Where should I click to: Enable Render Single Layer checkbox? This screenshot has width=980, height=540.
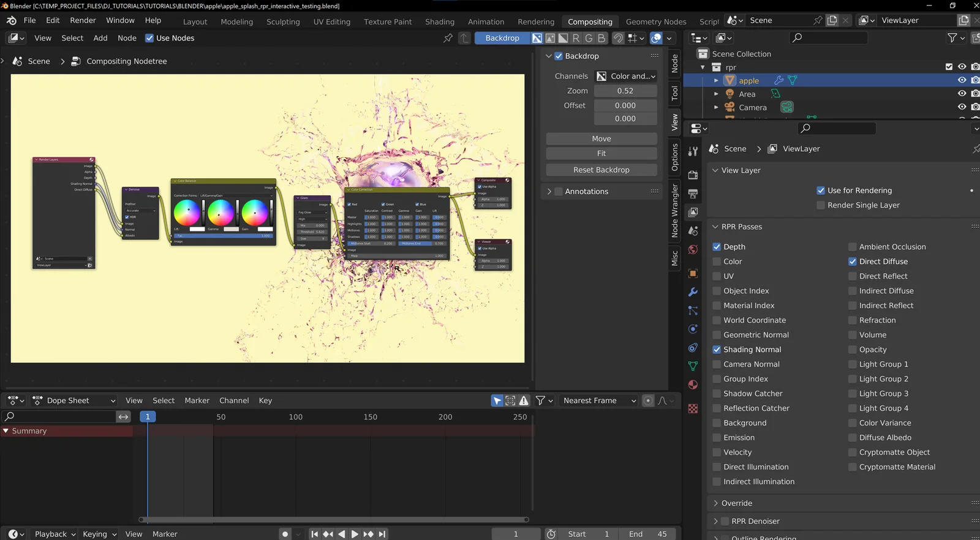pos(821,205)
